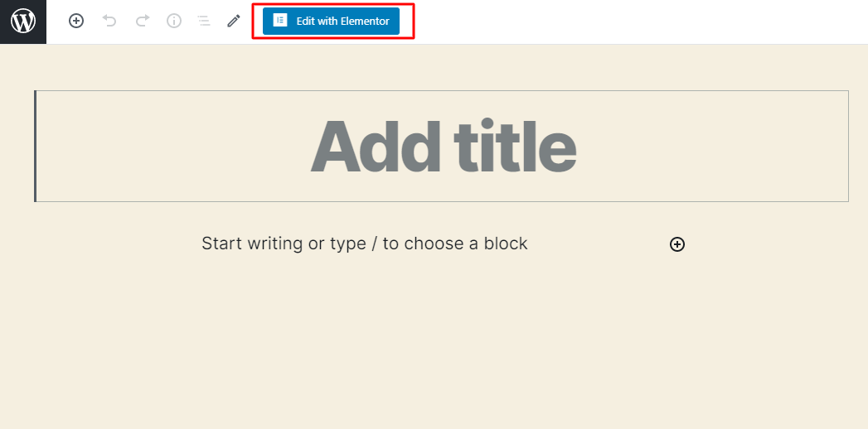This screenshot has height=429, width=868.
Task: Toggle the block inserter beside the WordPress logo
Action: pos(76,22)
